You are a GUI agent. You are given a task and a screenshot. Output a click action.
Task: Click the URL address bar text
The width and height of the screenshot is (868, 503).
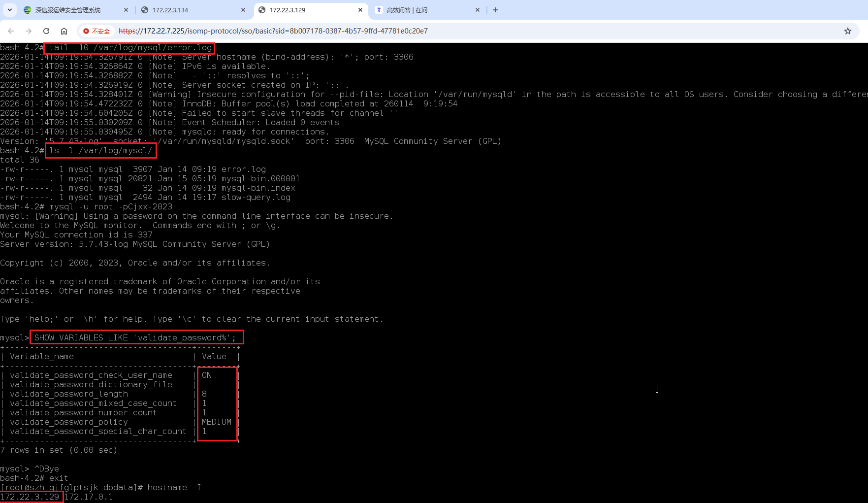pos(273,31)
